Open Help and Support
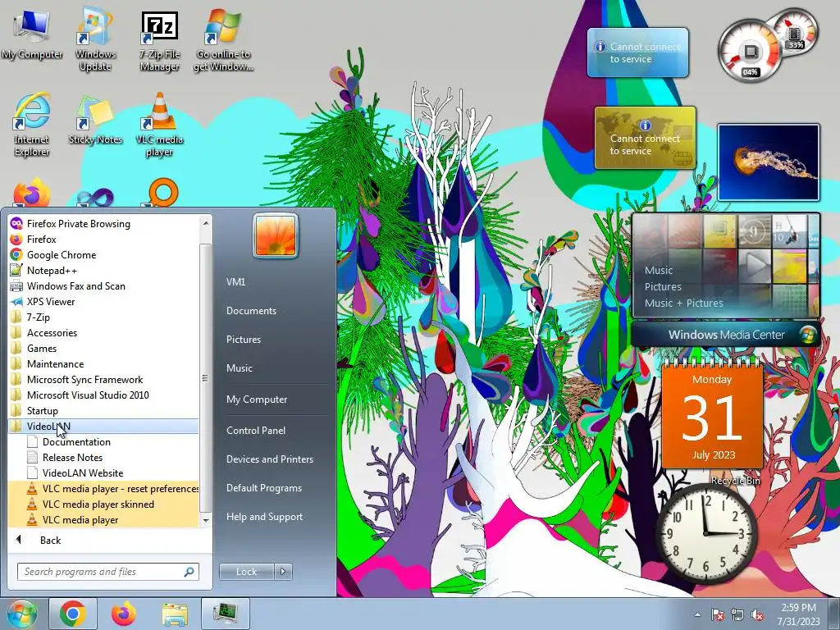Screen dimensions: 840x630 (265, 517)
